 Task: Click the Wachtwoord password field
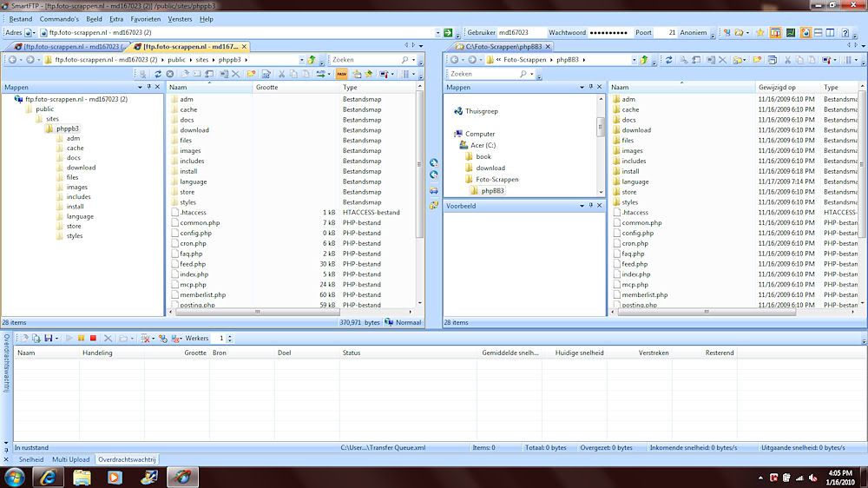609,33
